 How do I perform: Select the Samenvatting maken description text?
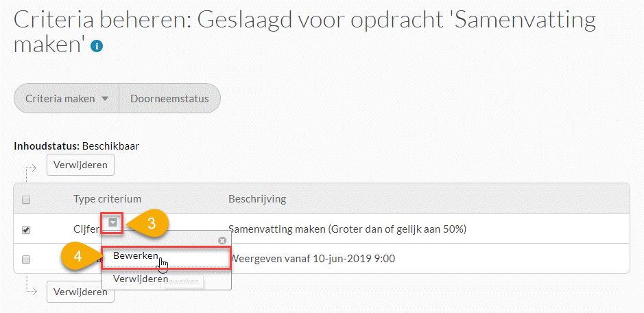(x=348, y=229)
